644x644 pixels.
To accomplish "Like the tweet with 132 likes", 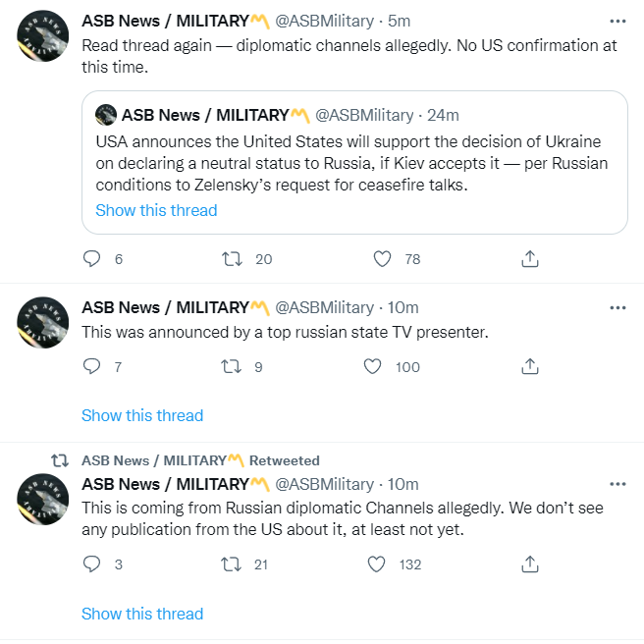I will tap(377, 564).
